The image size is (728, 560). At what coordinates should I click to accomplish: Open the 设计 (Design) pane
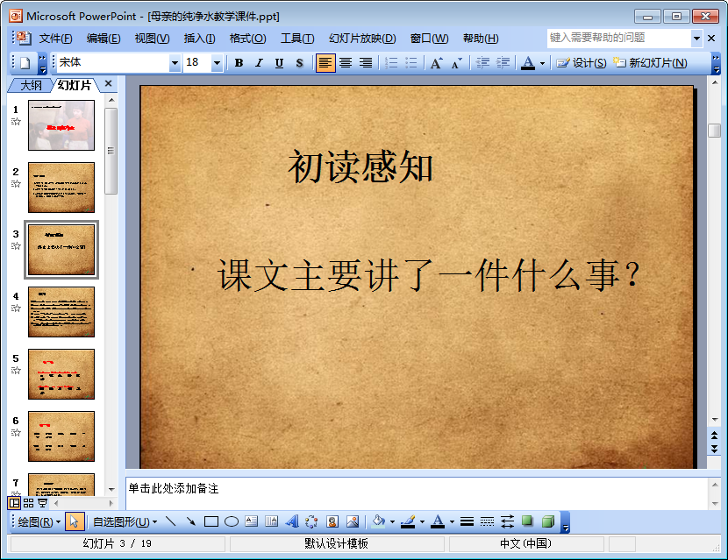tap(582, 62)
